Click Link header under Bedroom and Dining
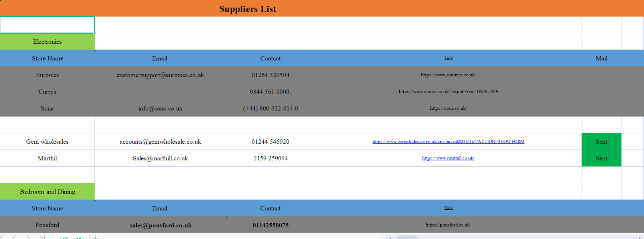The height and width of the screenshot is (239, 644). [x=448, y=208]
